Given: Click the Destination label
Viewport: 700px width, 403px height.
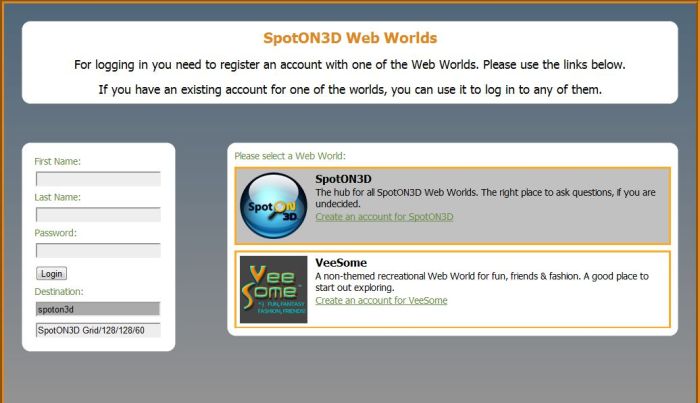Looking at the screenshot, I should [59, 292].
